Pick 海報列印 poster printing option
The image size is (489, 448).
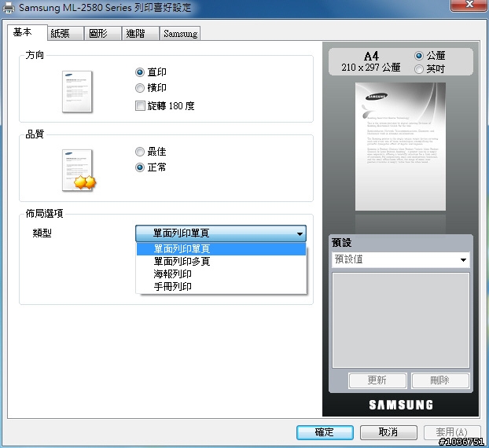(x=221, y=274)
